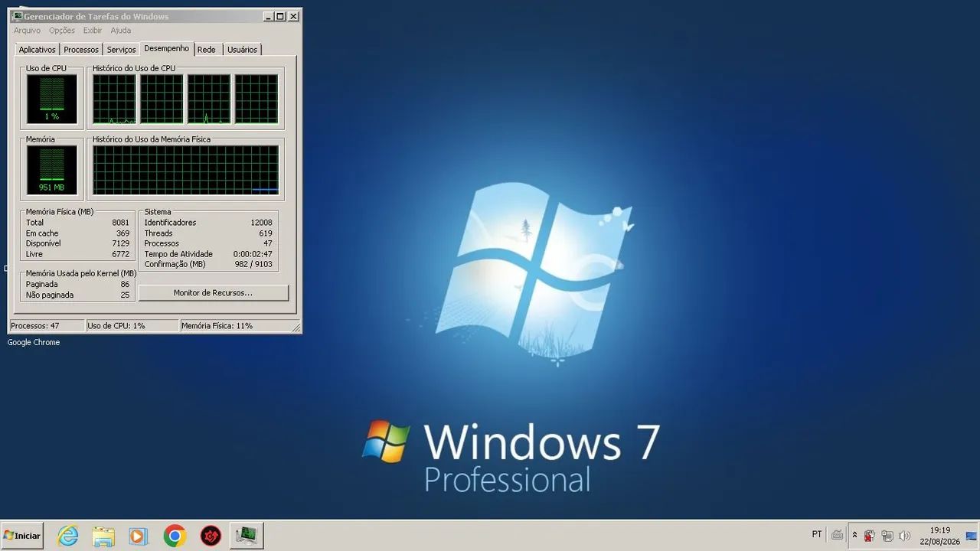Open the Exibir menu

point(93,31)
